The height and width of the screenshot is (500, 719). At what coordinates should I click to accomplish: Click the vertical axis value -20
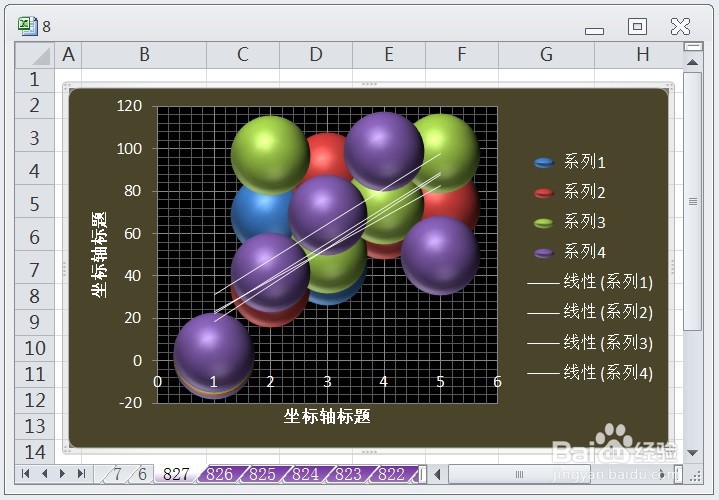point(131,403)
